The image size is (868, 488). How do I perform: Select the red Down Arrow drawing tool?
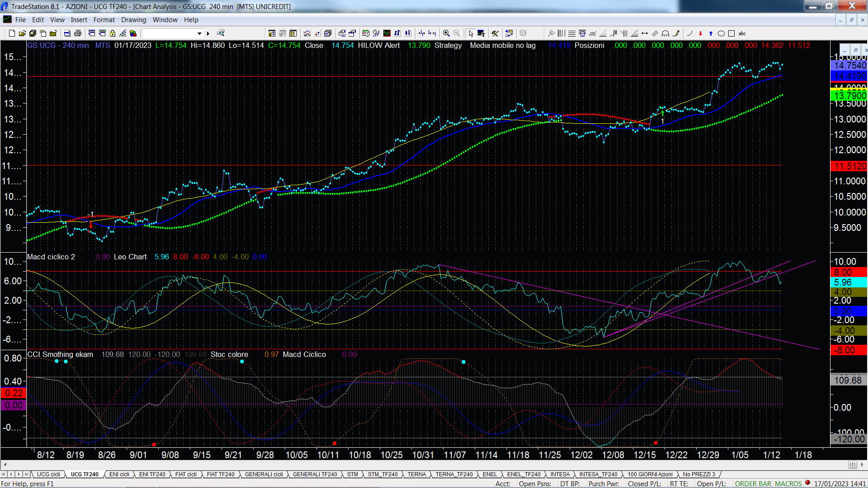(700, 33)
